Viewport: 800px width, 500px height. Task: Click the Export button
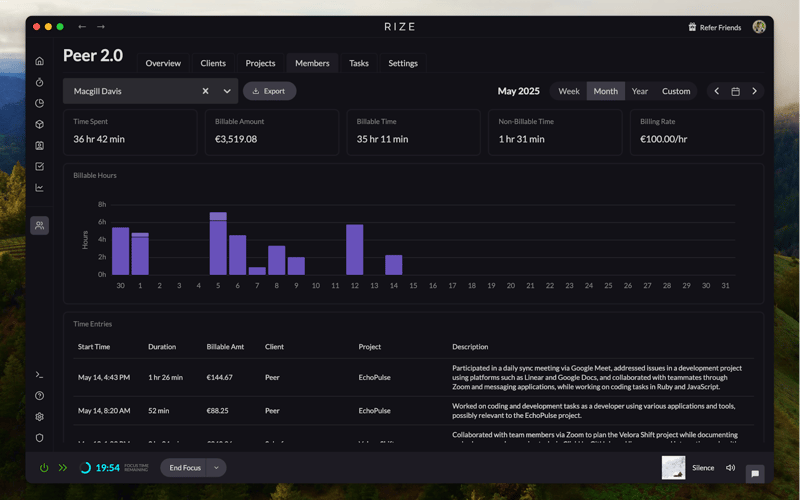pos(269,91)
